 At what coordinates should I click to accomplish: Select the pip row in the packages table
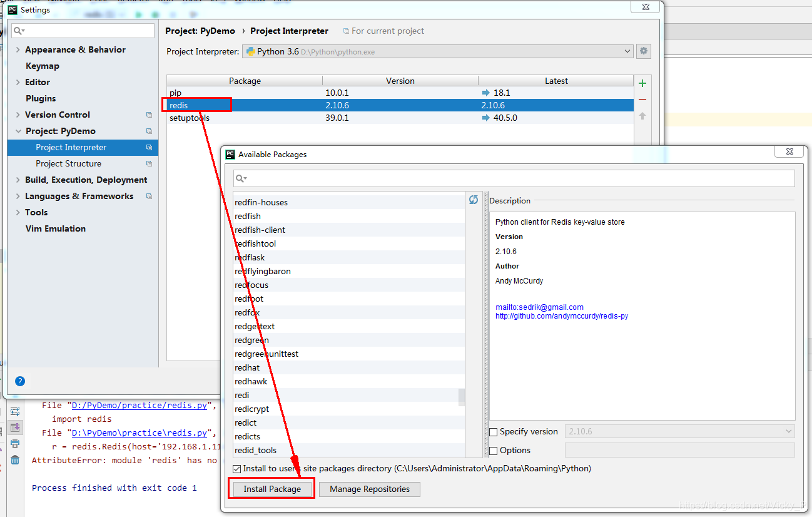(x=400, y=93)
